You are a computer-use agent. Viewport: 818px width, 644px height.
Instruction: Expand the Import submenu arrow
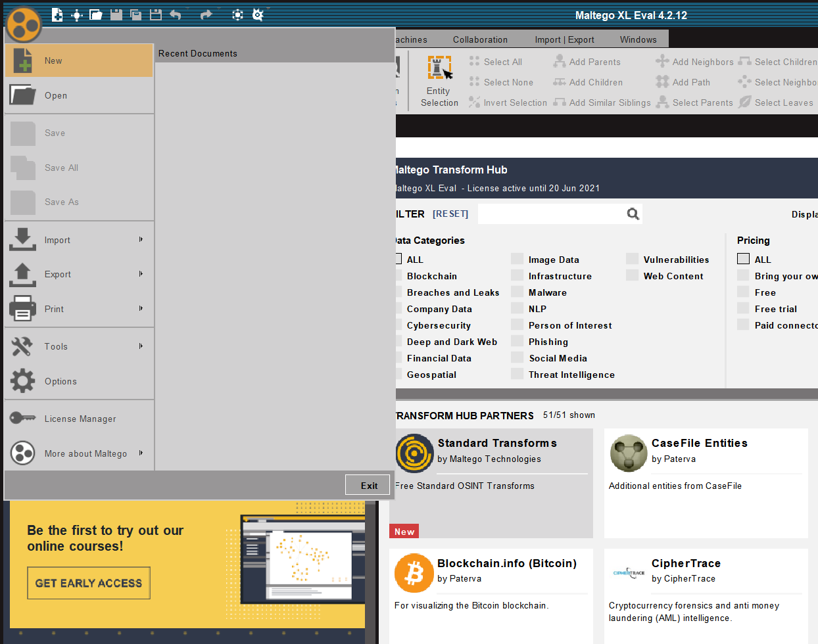pyautogui.click(x=141, y=239)
